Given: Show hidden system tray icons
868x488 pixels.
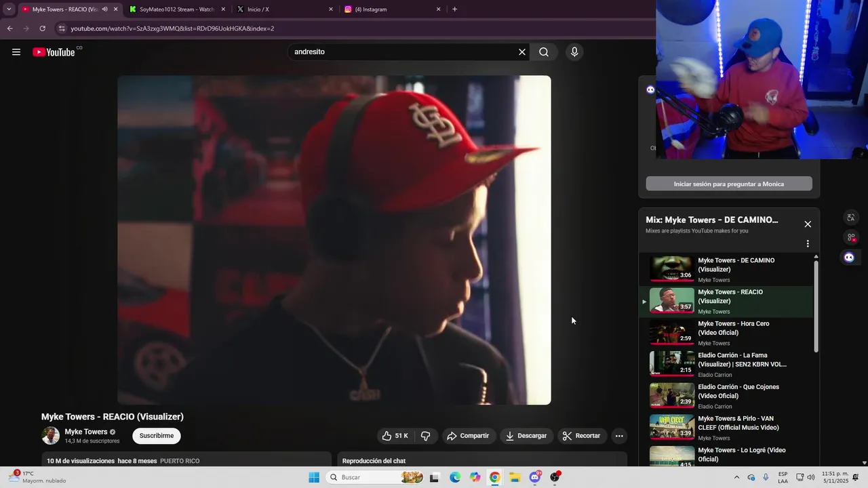Looking at the screenshot, I should [x=737, y=477].
